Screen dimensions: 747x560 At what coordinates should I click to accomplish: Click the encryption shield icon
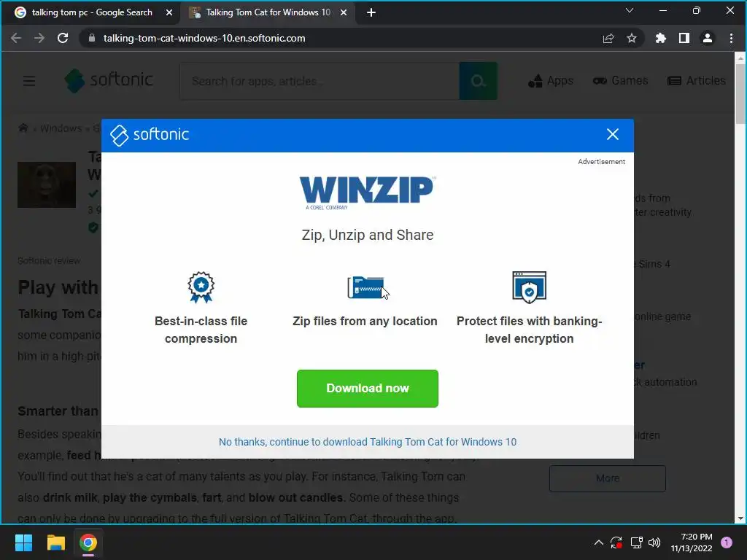tap(530, 287)
